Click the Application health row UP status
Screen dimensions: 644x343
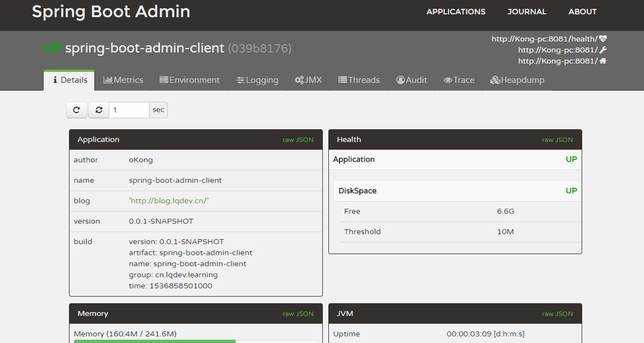(x=571, y=160)
